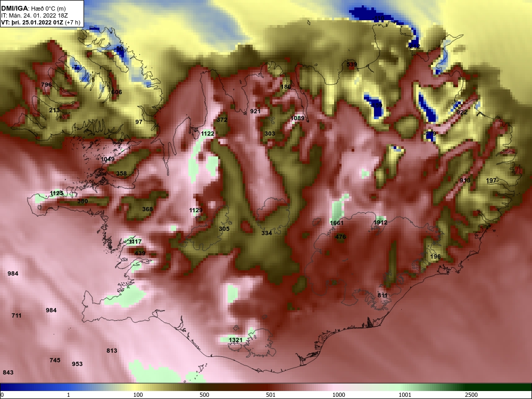Click the map value 606
Screen dimensions: 532x399
(117, 92)
